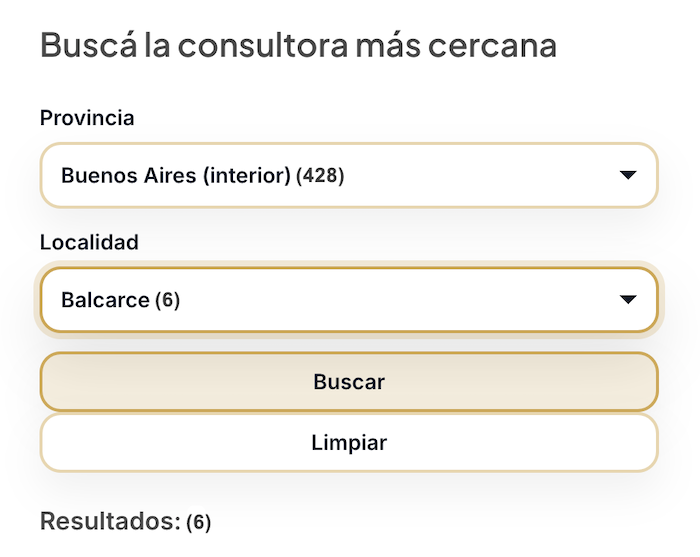The image size is (700, 557).
Task: Click the (6) count in Localidad field
Action: 168,300
